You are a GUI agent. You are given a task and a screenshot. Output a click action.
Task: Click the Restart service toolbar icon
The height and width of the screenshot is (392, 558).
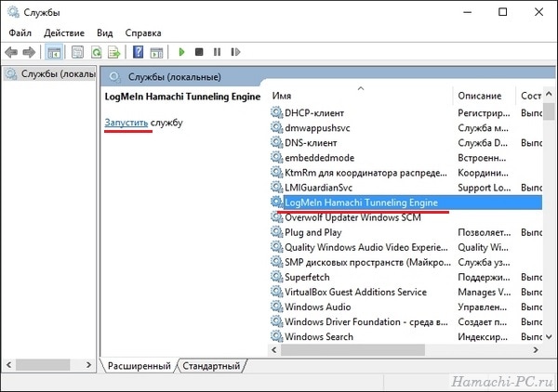click(x=235, y=52)
